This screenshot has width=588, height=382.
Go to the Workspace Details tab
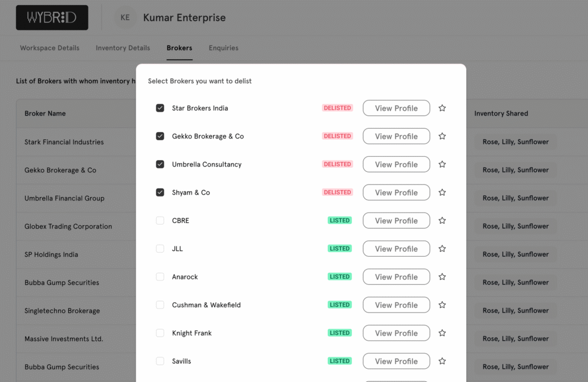coord(50,48)
